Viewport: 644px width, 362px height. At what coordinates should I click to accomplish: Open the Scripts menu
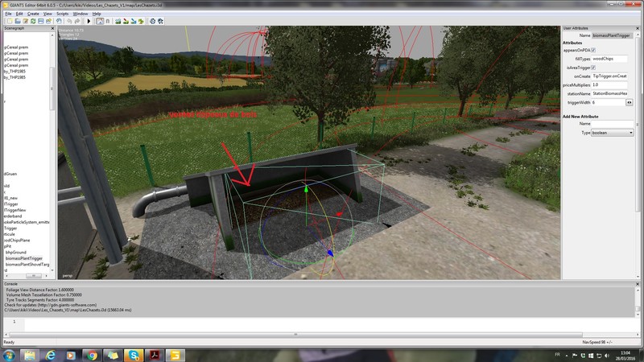point(62,14)
